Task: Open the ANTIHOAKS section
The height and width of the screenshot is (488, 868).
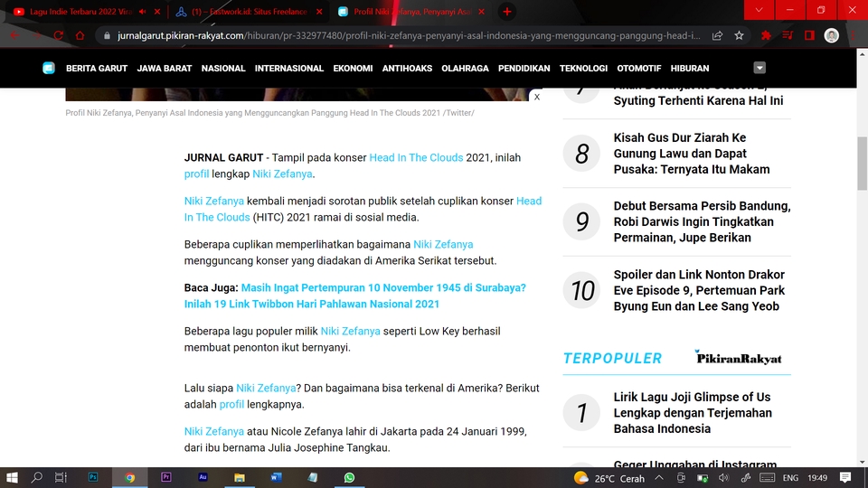Action: 407,68
